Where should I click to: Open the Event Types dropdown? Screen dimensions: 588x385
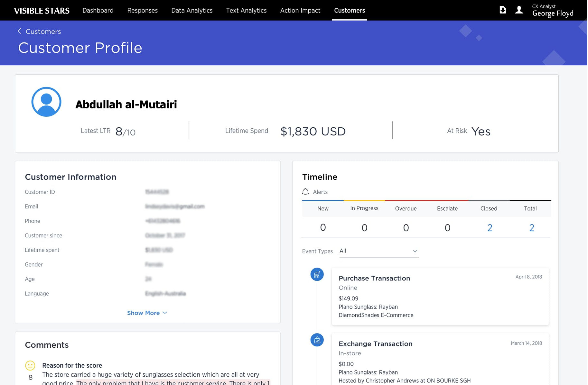point(379,251)
